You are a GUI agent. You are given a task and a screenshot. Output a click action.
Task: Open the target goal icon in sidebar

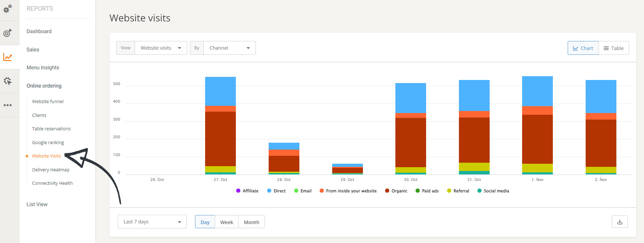(8, 33)
